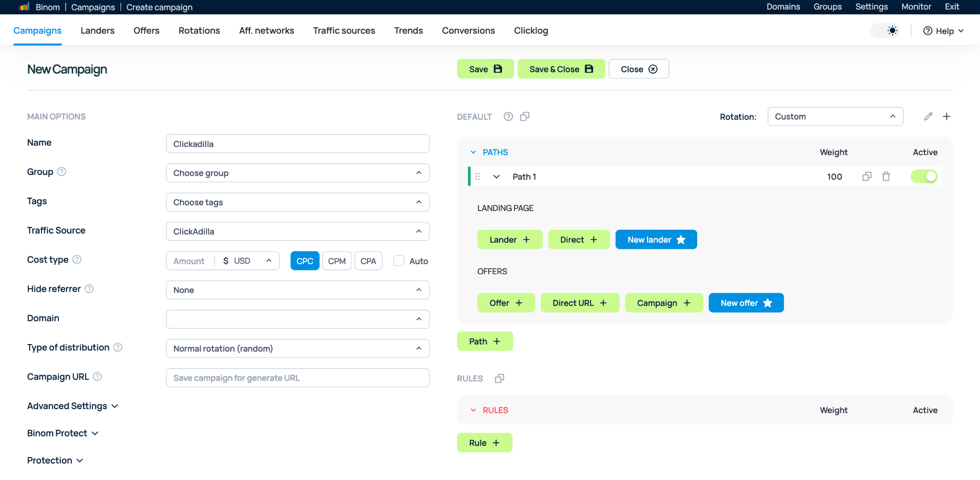Open the Domains menu
980x480 pixels.
783,7
